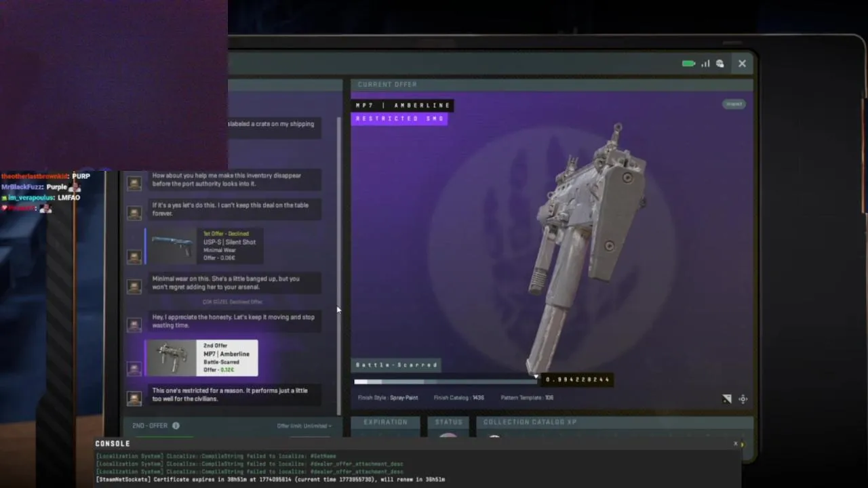Click the 'Declined Offer' status line in chat
This screenshot has width=868, height=488.
click(x=233, y=302)
